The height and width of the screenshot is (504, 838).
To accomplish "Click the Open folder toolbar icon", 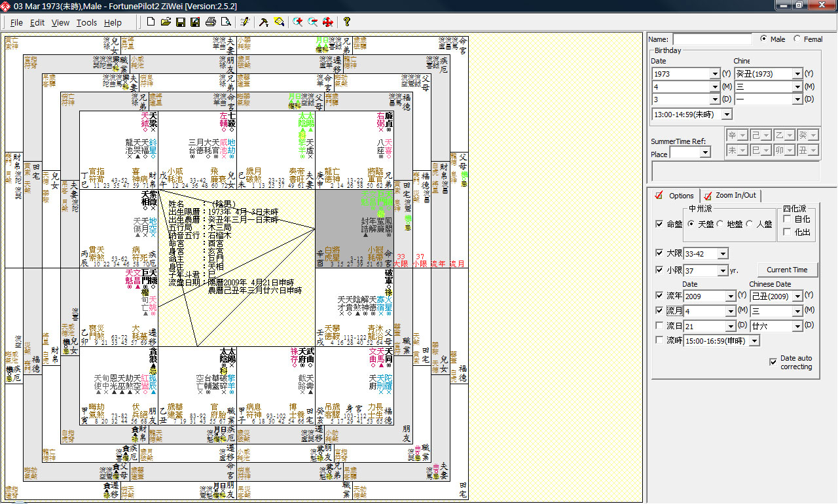I will (166, 22).
